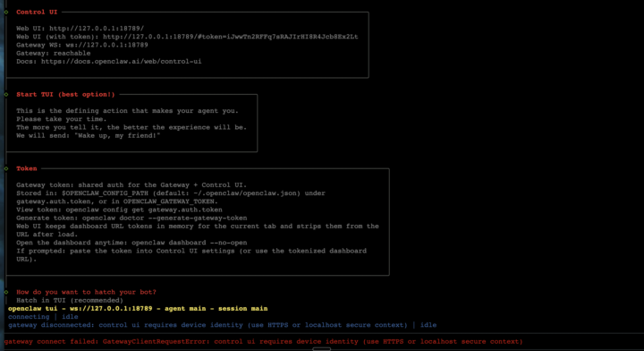Select the 'openclaw tui - ws://127.0.0.1:18789' header line
The image size is (644, 351).
point(138,308)
